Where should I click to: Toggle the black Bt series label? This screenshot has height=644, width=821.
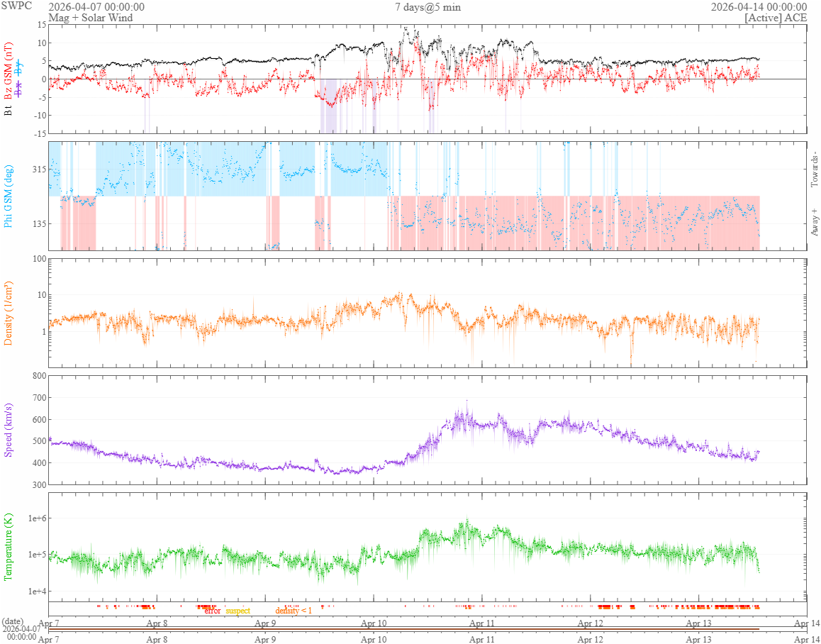pyautogui.click(x=8, y=111)
